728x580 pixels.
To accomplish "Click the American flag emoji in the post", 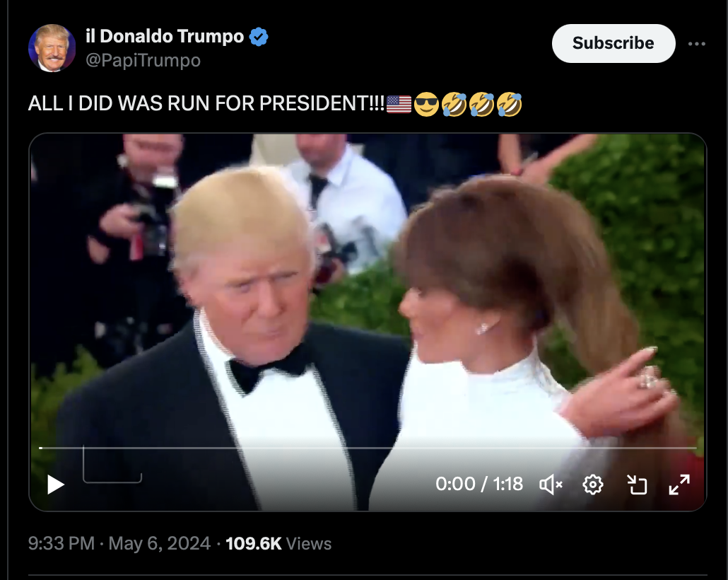I will click(399, 104).
